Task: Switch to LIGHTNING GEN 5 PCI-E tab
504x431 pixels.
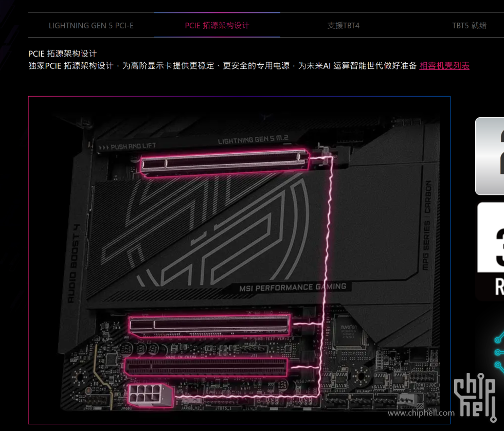Action: point(91,25)
